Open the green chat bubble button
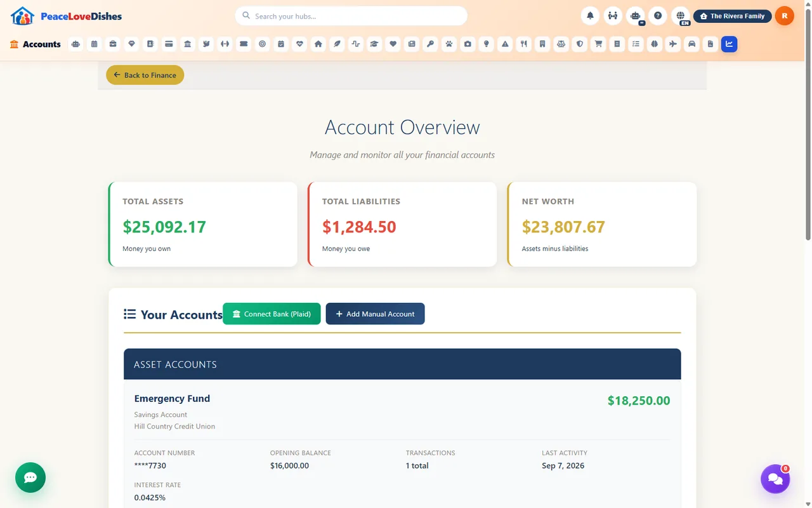This screenshot has width=812, height=508. [30, 478]
